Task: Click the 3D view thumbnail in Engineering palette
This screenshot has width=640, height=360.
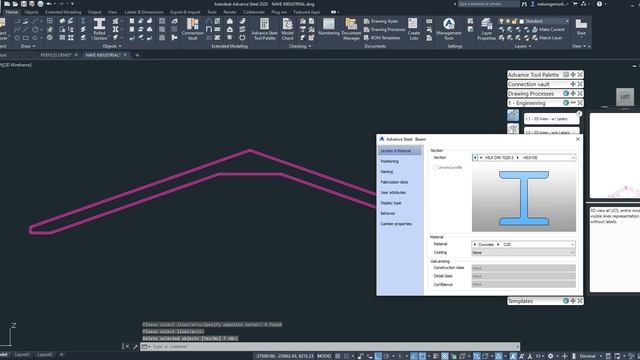Action: click(513, 115)
